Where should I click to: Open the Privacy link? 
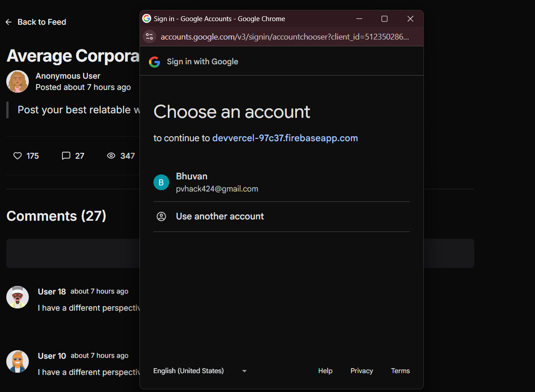362,371
